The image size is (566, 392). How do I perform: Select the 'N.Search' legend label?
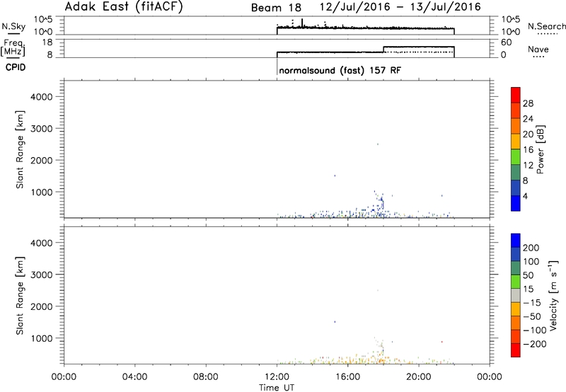(546, 26)
